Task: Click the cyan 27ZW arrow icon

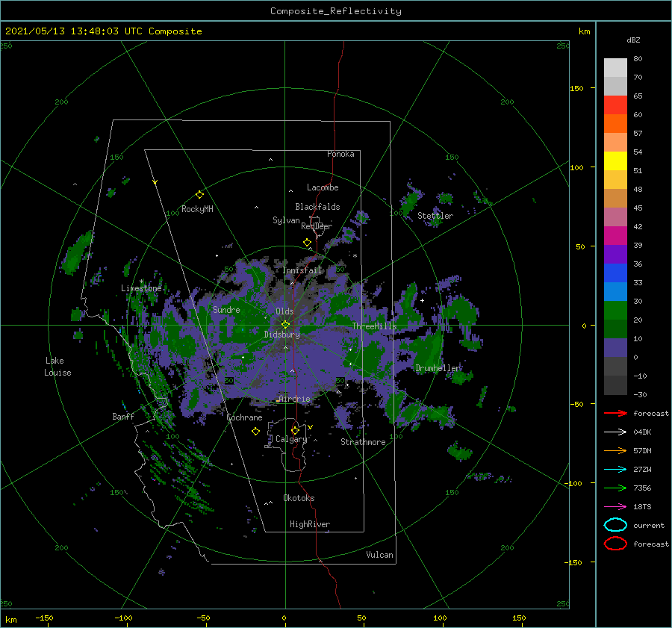Action: 615,469
